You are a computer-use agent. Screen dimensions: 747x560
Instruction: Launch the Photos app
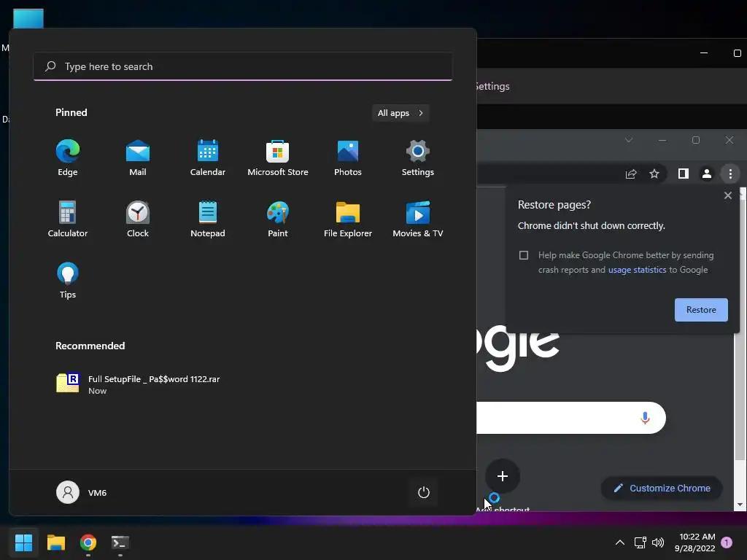tap(348, 158)
